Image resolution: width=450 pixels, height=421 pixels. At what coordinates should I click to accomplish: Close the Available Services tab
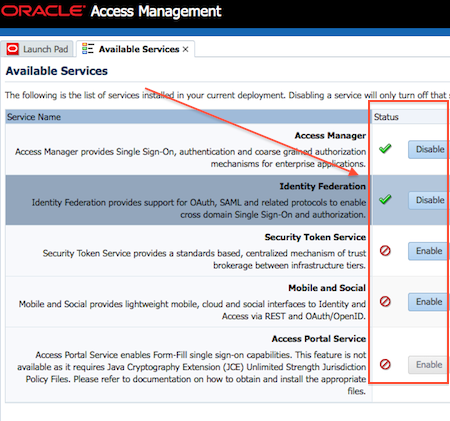point(186,49)
